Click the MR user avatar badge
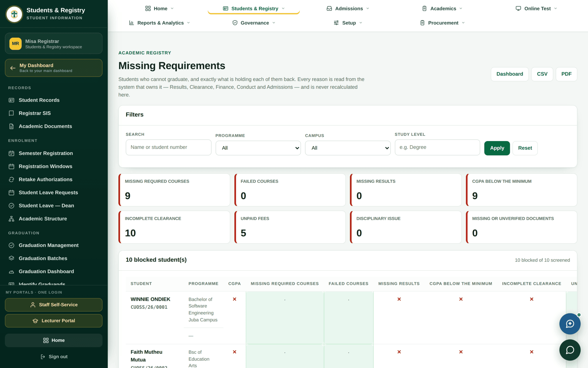The height and width of the screenshot is (368, 588). click(x=15, y=44)
